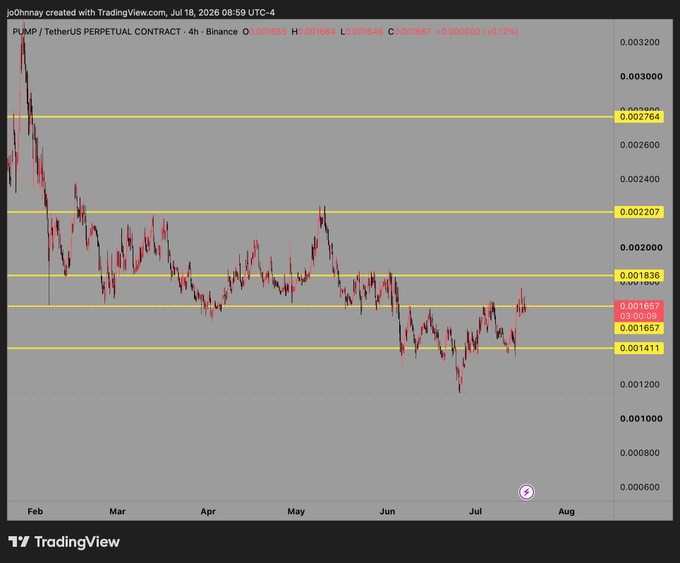Viewport: 680px width, 563px height.
Task: Click the high value 0.001664
Action: click(317, 32)
